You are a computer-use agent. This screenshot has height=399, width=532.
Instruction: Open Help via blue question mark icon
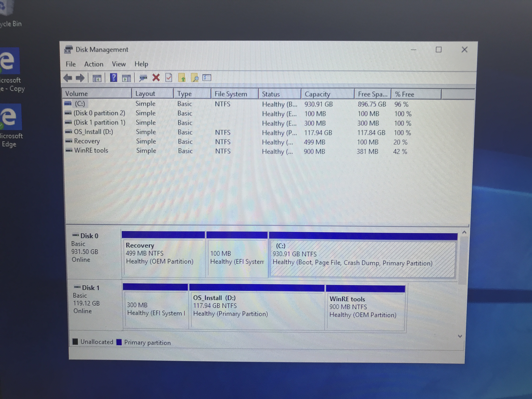[x=113, y=78]
